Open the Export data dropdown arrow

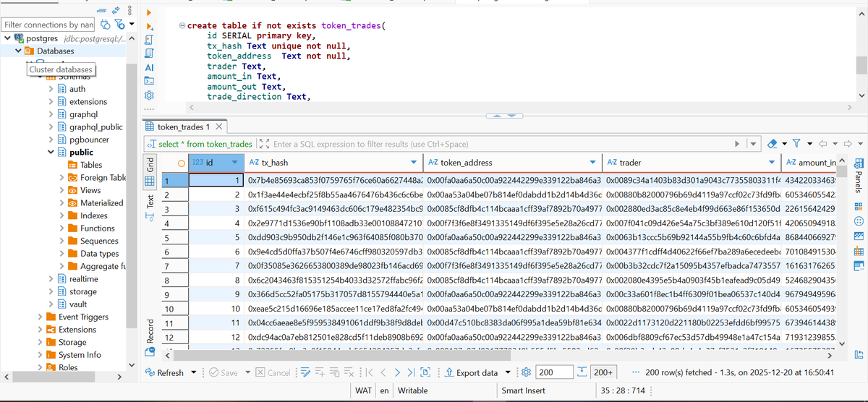click(x=507, y=372)
